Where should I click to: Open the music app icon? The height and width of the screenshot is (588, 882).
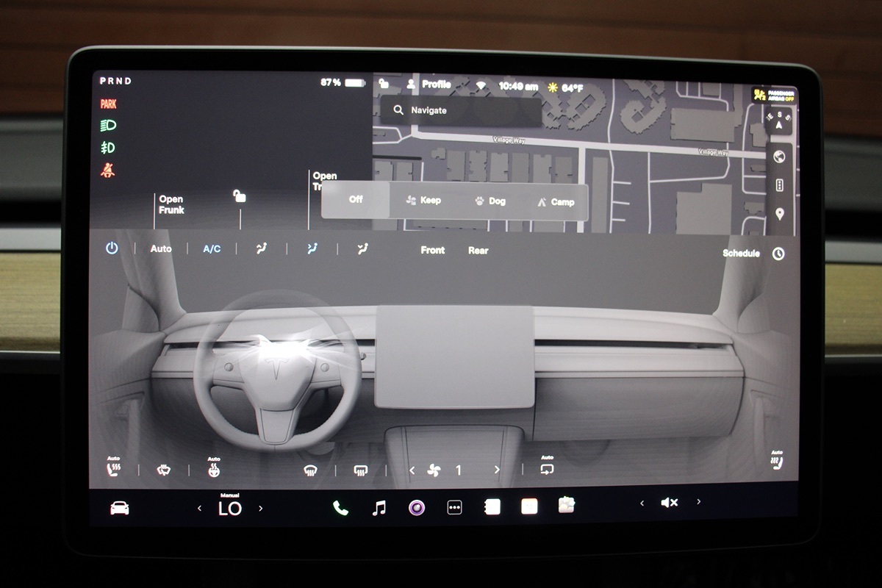[379, 507]
